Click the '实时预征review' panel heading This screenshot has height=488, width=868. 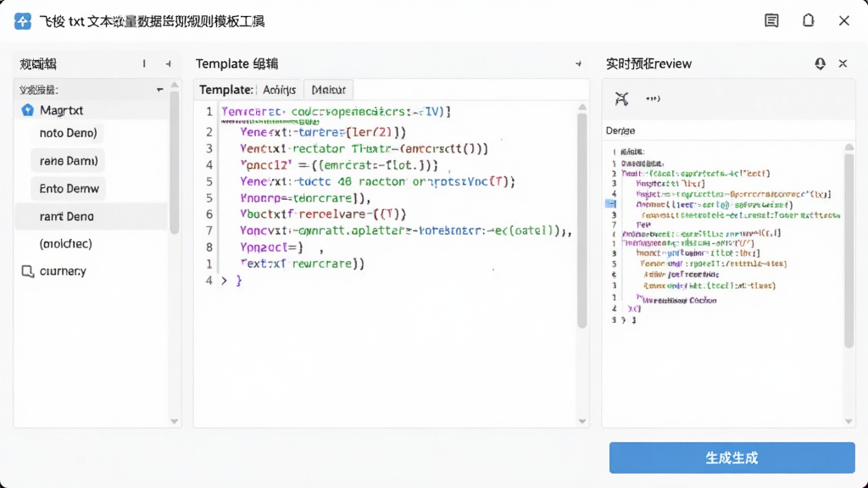point(648,64)
